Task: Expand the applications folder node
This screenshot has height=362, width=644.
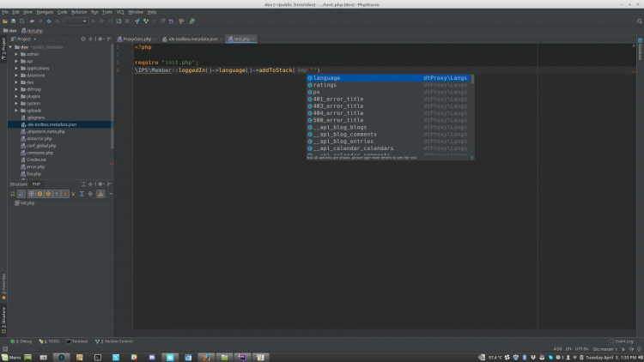Action: click(16, 68)
